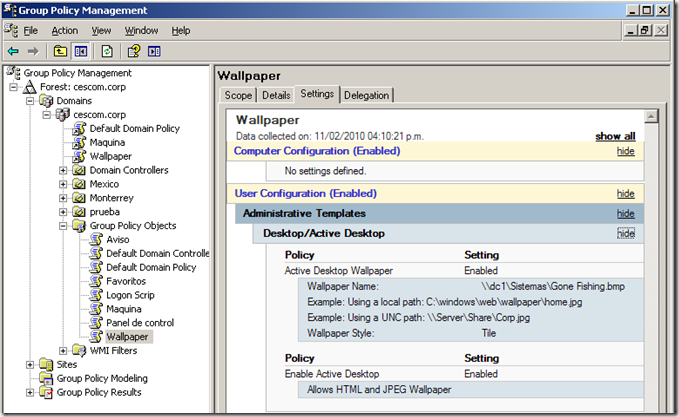This screenshot has height=417, width=679.
Task: Select Wallpaper link icon under cescom.corp
Action: click(x=79, y=156)
